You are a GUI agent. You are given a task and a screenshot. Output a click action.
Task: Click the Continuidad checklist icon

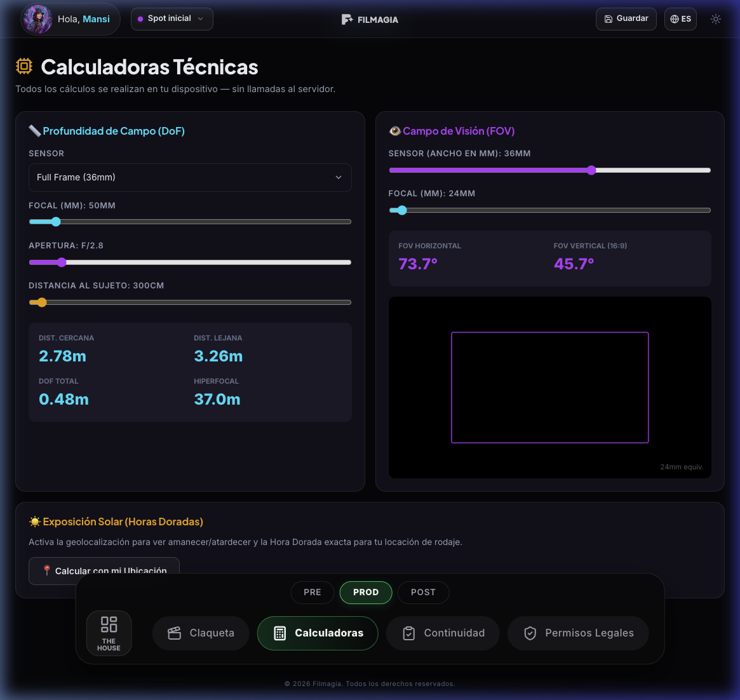(x=408, y=633)
